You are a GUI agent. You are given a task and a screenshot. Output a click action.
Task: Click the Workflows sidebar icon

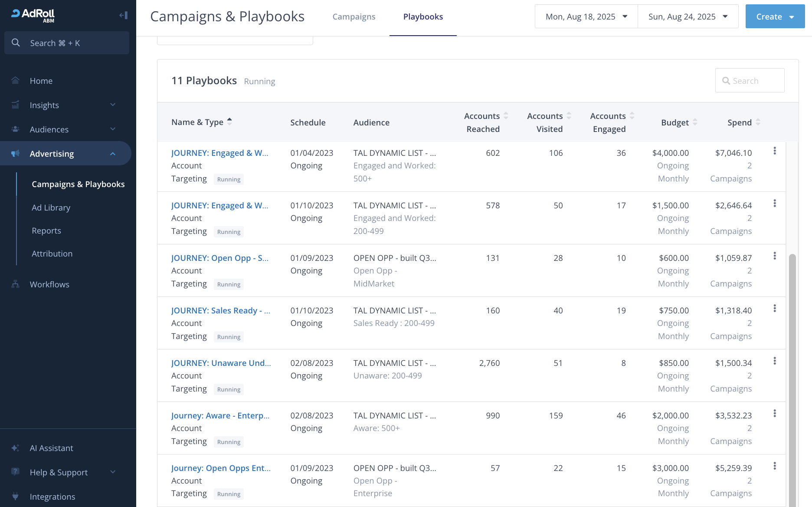click(x=16, y=284)
